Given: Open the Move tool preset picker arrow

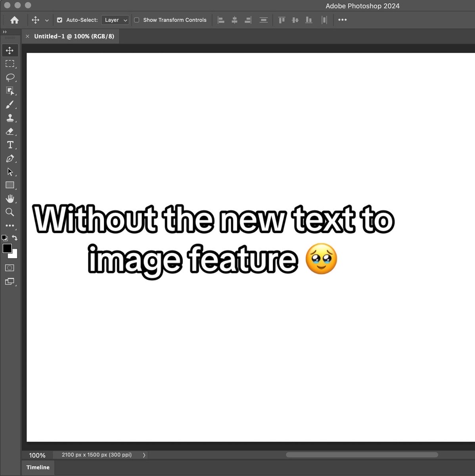Looking at the screenshot, I should click(x=47, y=20).
